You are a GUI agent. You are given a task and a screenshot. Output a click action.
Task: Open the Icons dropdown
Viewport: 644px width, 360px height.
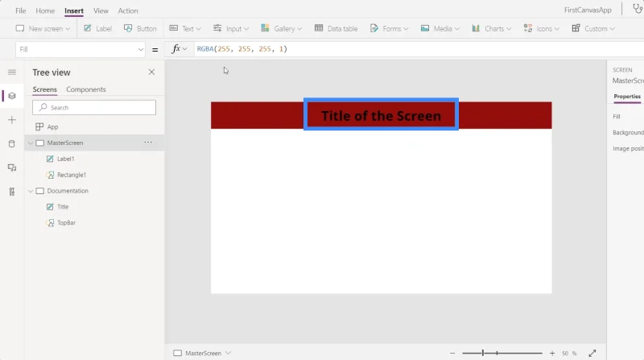[x=541, y=28]
